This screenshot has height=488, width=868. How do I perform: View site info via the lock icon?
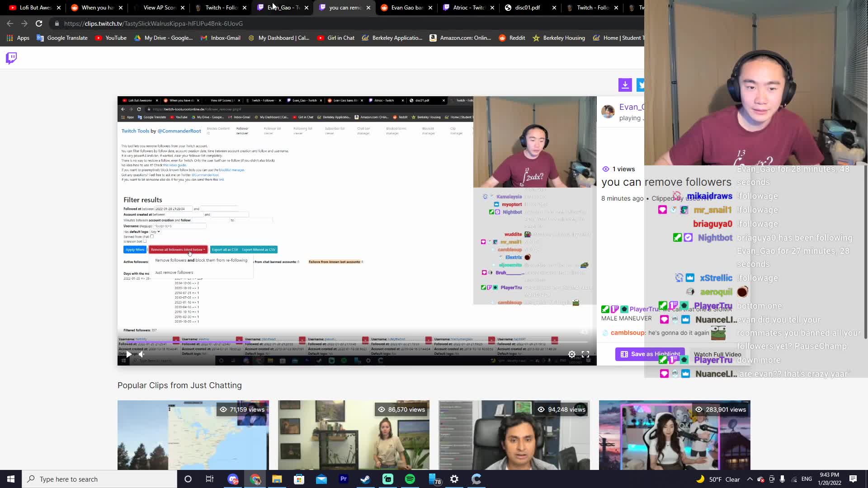tap(57, 23)
